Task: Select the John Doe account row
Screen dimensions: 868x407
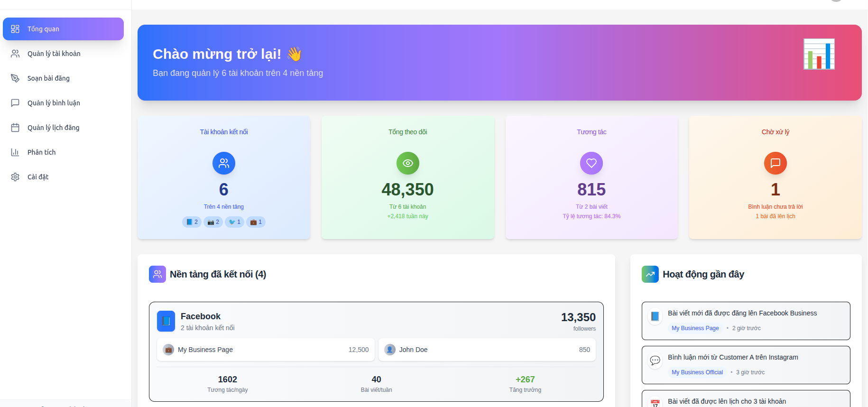Action: [487, 350]
